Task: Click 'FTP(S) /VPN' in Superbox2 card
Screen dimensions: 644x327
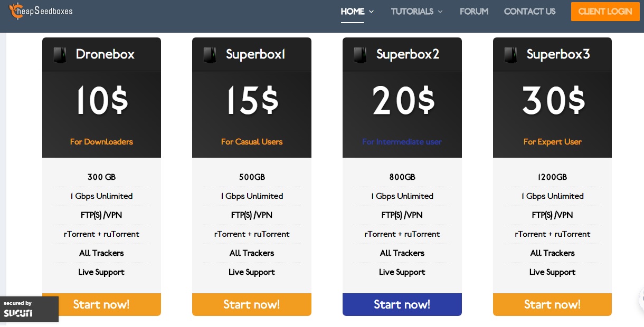Action: [402, 215]
